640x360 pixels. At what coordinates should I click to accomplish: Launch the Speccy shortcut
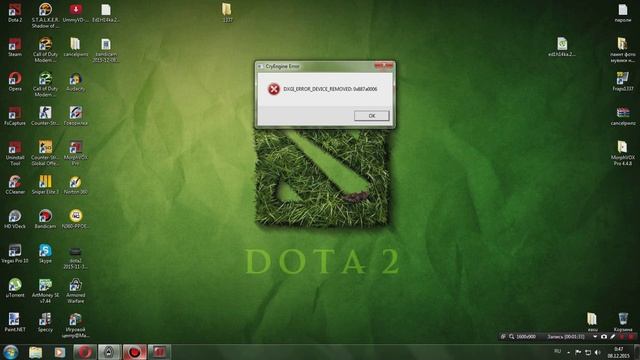point(45,322)
